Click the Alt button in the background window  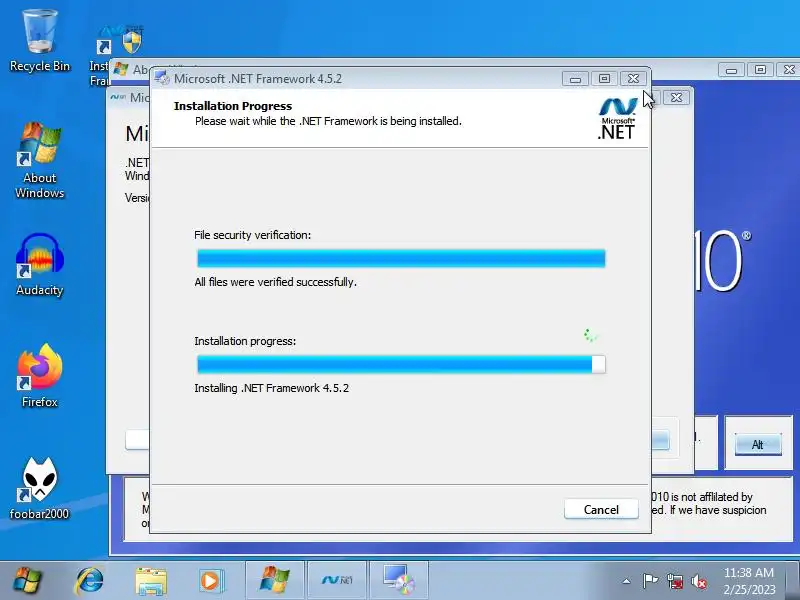click(x=758, y=444)
